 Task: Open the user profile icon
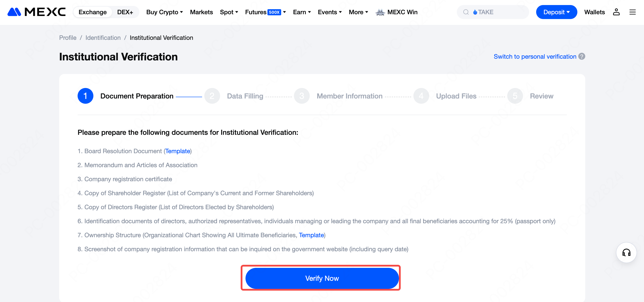point(616,12)
